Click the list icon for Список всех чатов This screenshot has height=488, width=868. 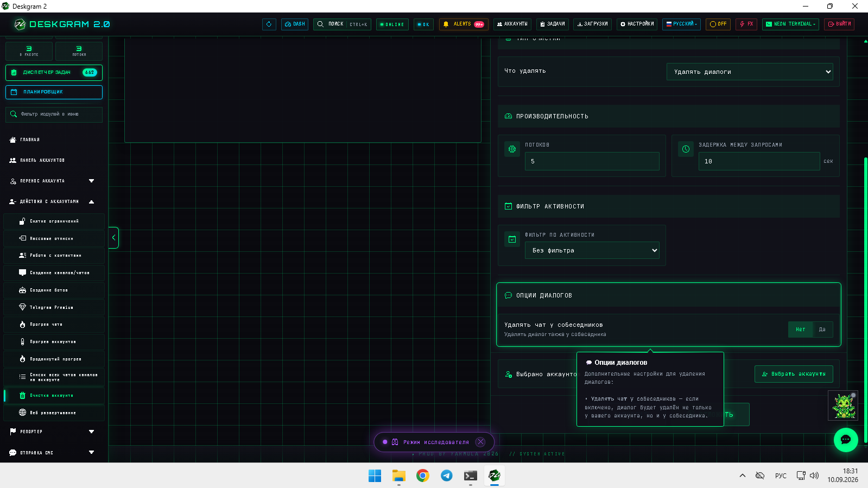(22, 377)
